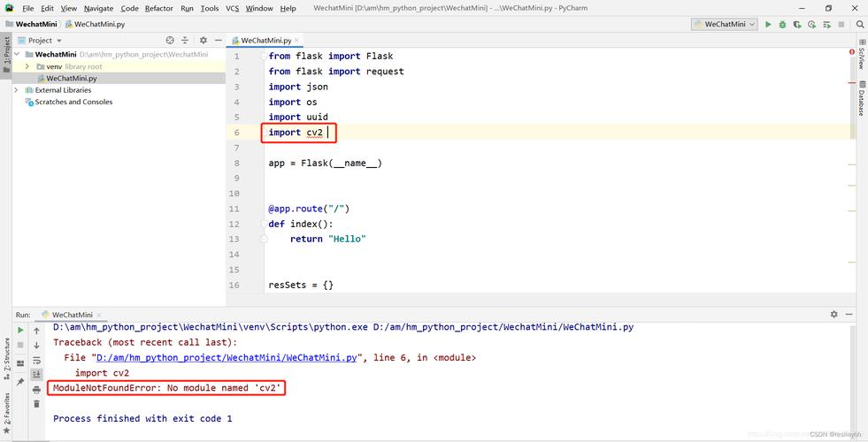Expand the venv library root folder

pyautogui.click(x=27, y=66)
